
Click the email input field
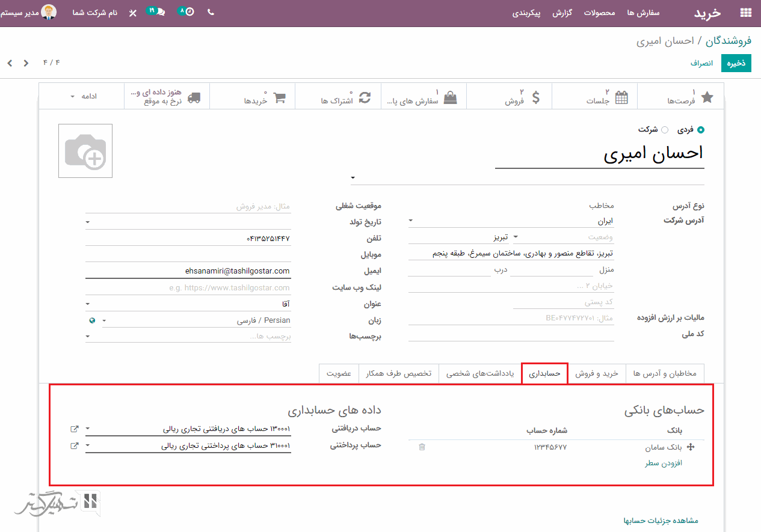coord(188,271)
